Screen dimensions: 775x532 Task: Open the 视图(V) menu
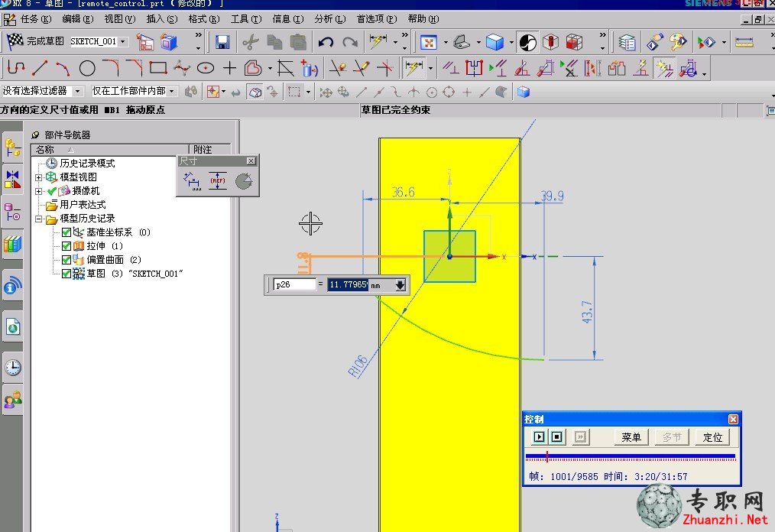click(120, 19)
